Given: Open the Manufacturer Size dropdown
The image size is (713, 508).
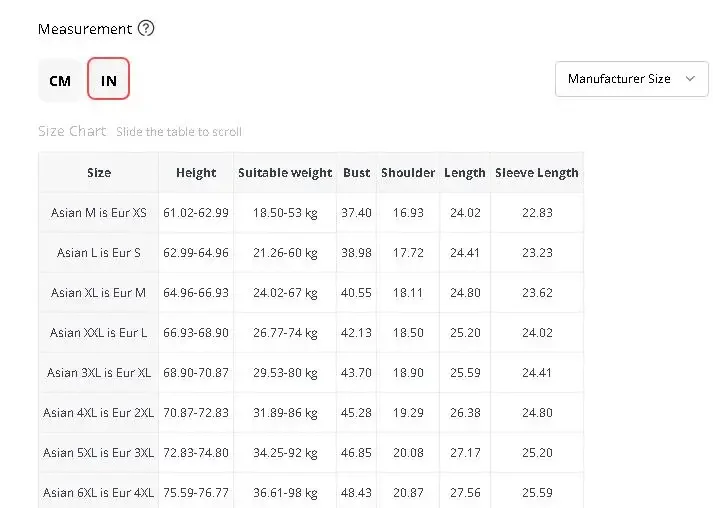Looking at the screenshot, I should [x=632, y=79].
